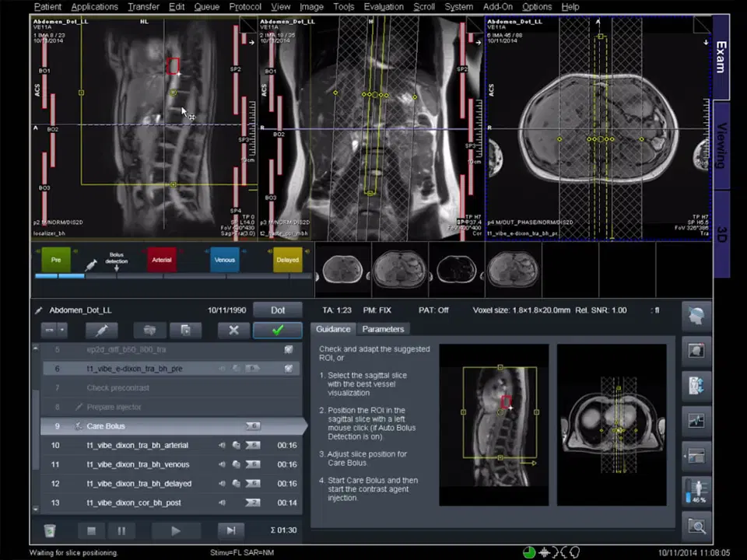Image resolution: width=747 pixels, height=560 pixels.
Task: Click the green checkmark apply button
Action: (277, 330)
